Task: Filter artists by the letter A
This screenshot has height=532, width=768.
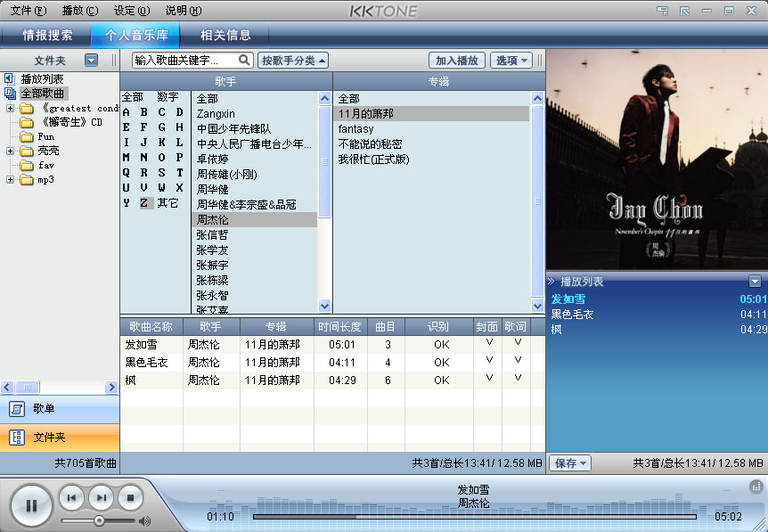Action: (x=127, y=112)
